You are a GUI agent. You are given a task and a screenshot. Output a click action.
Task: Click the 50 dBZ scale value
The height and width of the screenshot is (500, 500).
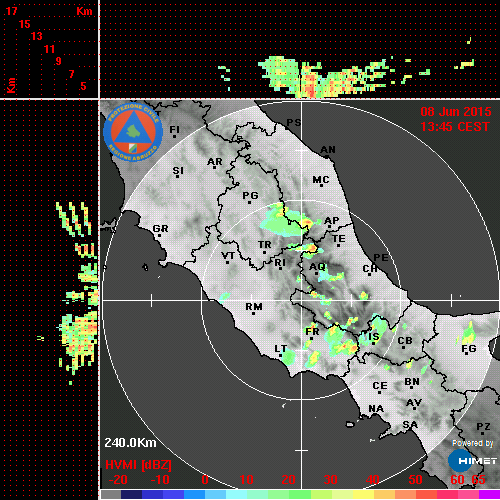point(415,480)
